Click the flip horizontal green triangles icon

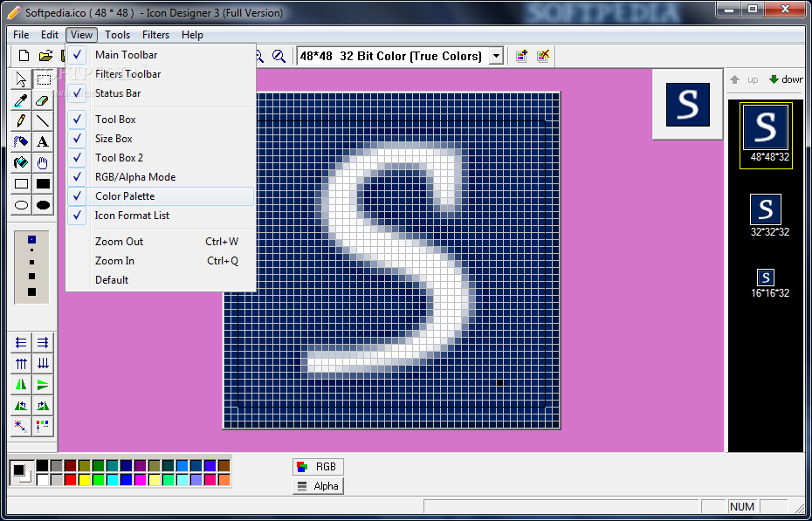pyautogui.click(x=21, y=384)
